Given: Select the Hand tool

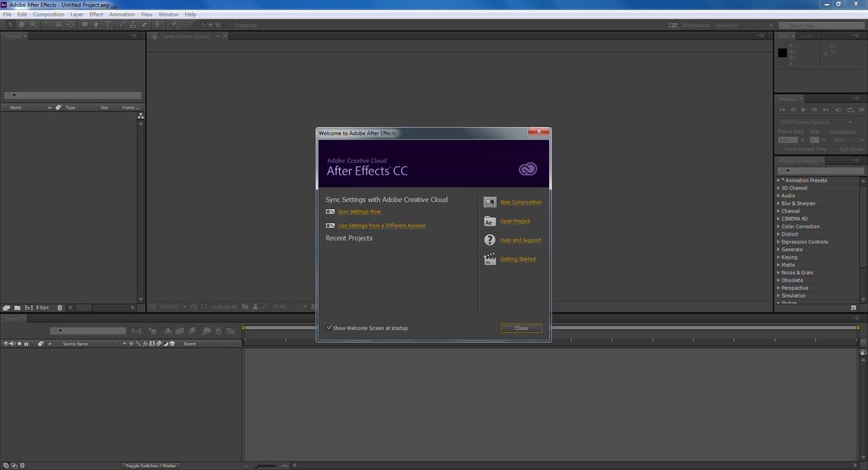Looking at the screenshot, I should pos(22,25).
